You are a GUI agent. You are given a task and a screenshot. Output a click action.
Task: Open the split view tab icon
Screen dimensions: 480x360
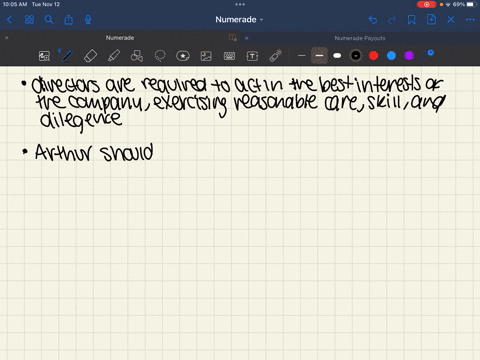click(x=233, y=38)
